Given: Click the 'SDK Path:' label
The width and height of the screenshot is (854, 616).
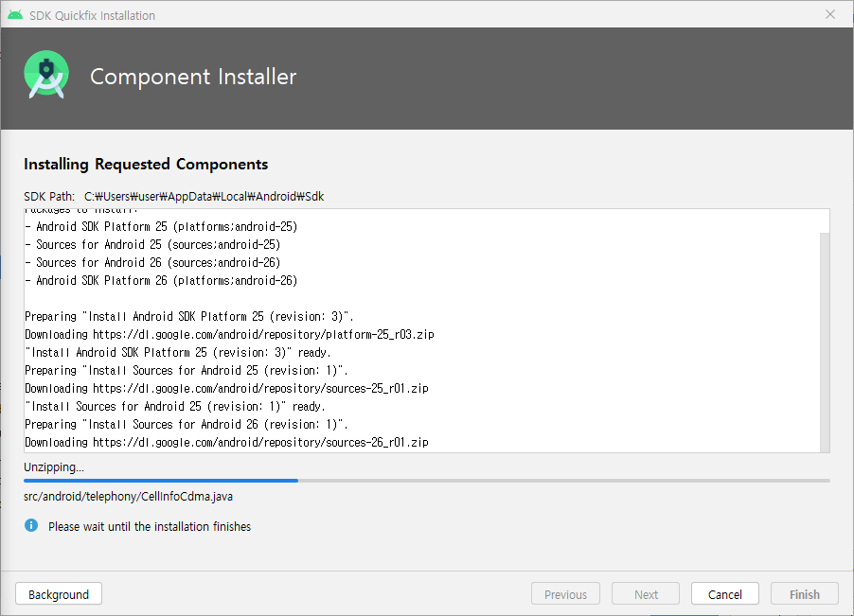Looking at the screenshot, I should point(49,197).
